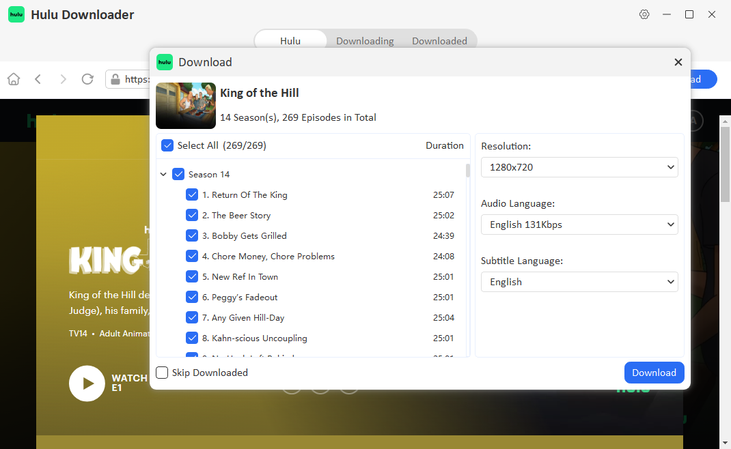The width and height of the screenshot is (731, 449).
Task: Open settings via gear icon
Action: (x=644, y=14)
